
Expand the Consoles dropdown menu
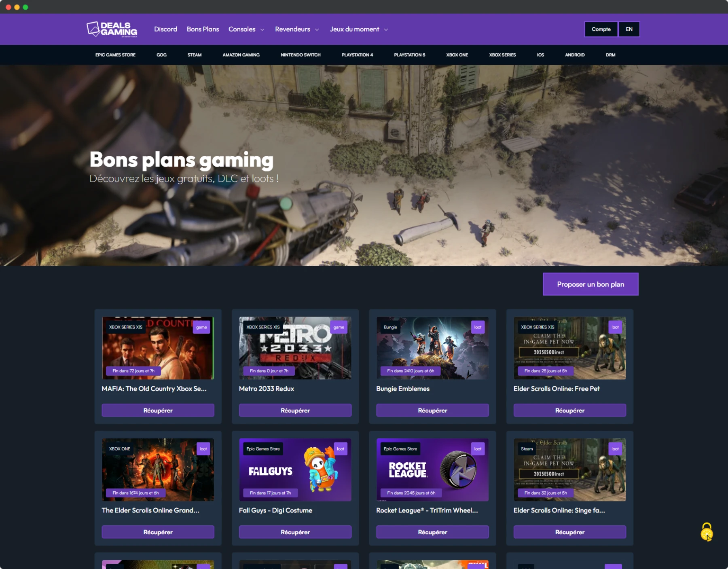coord(246,29)
